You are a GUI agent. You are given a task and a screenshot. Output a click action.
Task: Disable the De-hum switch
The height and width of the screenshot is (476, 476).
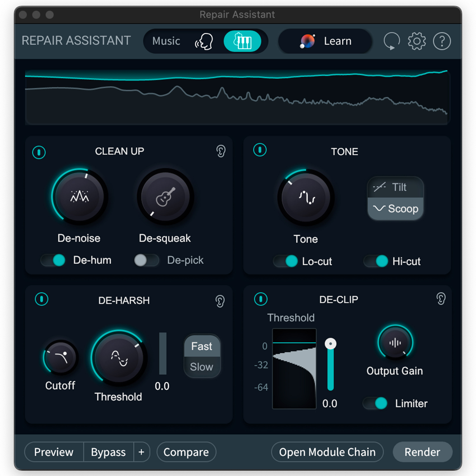53,260
